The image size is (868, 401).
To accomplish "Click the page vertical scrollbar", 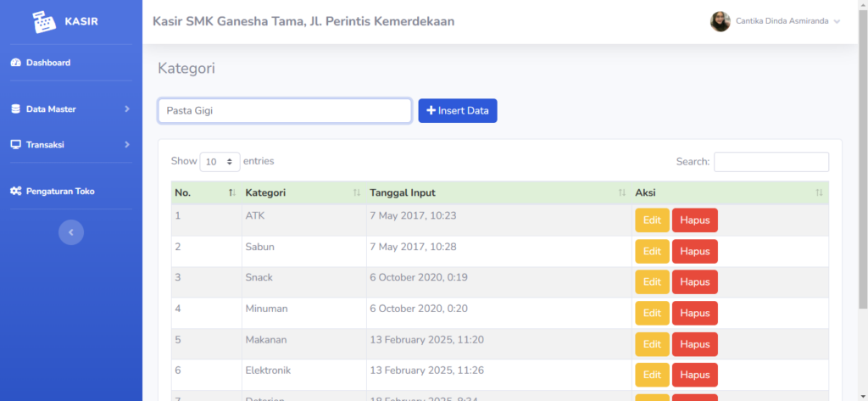I will (x=863, y=160).
